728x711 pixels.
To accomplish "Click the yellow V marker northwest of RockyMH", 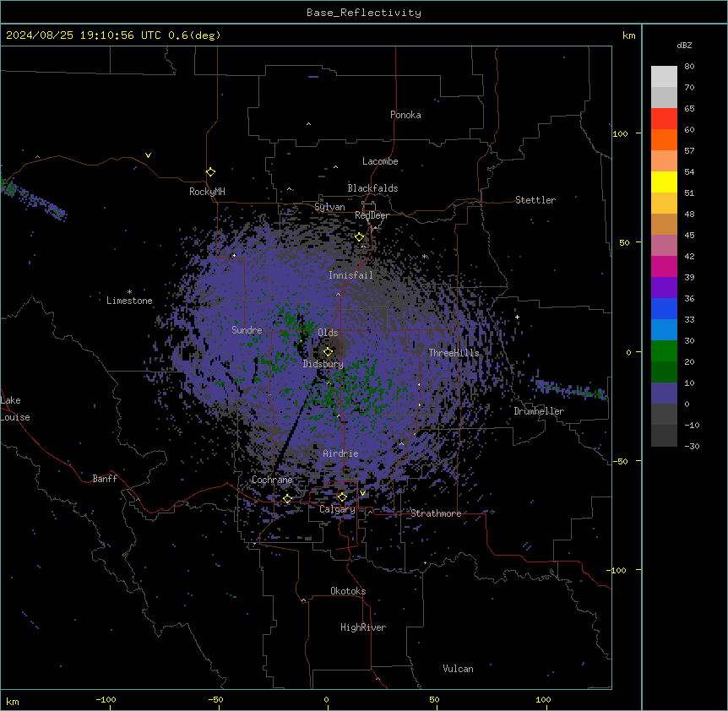I will tap(148, 155).
